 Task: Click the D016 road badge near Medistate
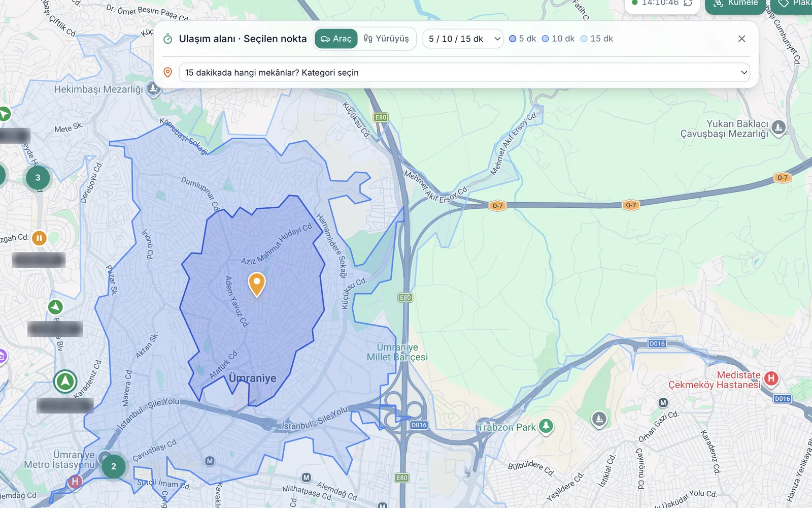(x=782, y=399)
